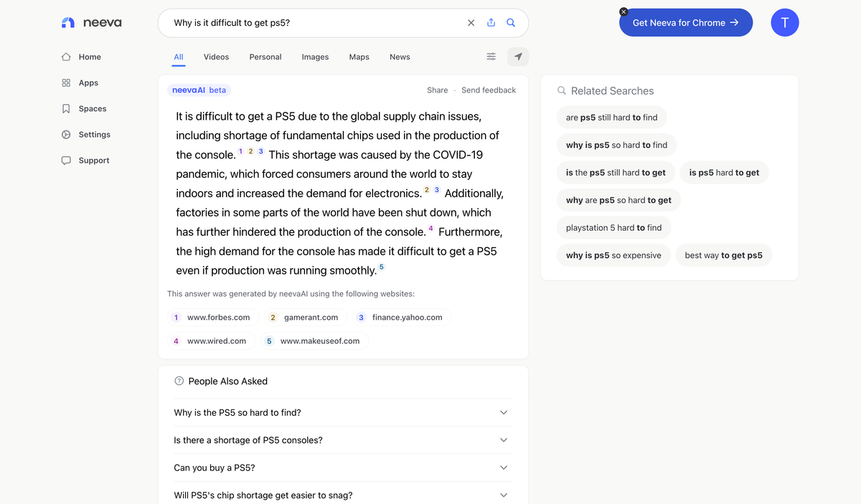
Task: Open source finance.yahoo.com
Action: (402, 318)
